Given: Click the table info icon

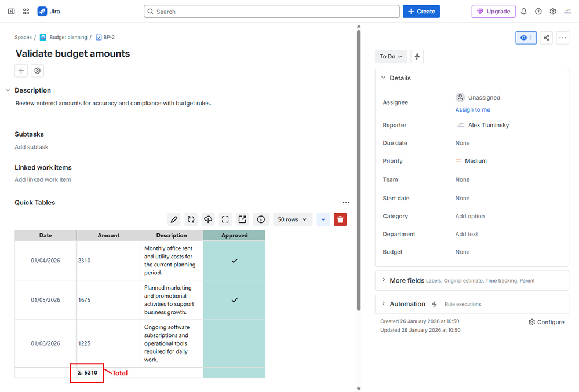Looking at the screenshot, I should 261,219.
